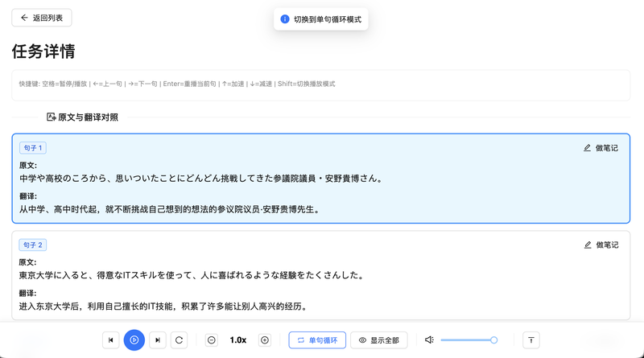The height and width of the screenshot is (358, 644).
Task: Increase playback speed with plus icon
Action: (264, 340)
